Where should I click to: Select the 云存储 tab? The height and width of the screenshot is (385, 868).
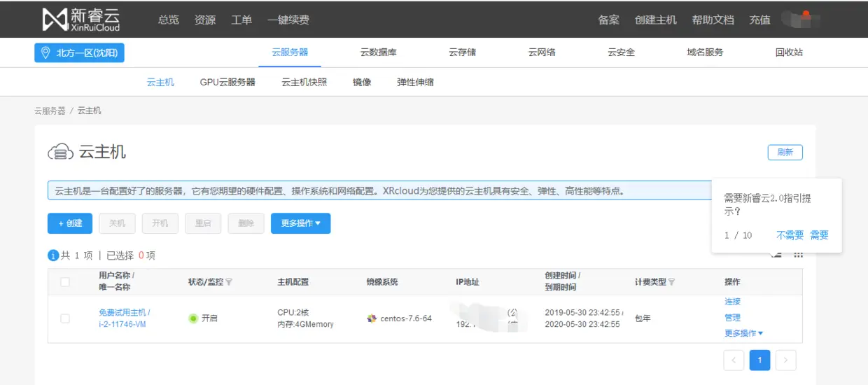pos(462,52)
